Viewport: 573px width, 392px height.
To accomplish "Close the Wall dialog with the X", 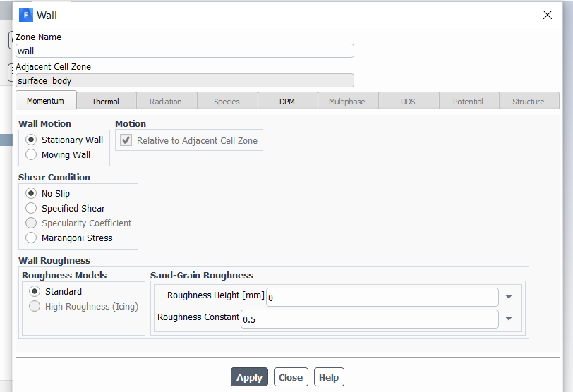I will coord(547,15).
